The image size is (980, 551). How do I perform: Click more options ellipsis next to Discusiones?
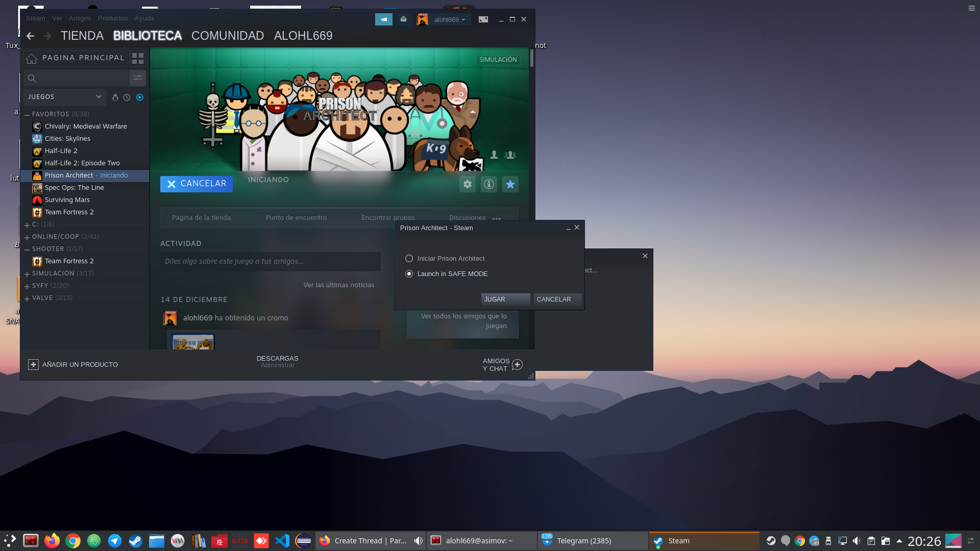click(497, 218)
